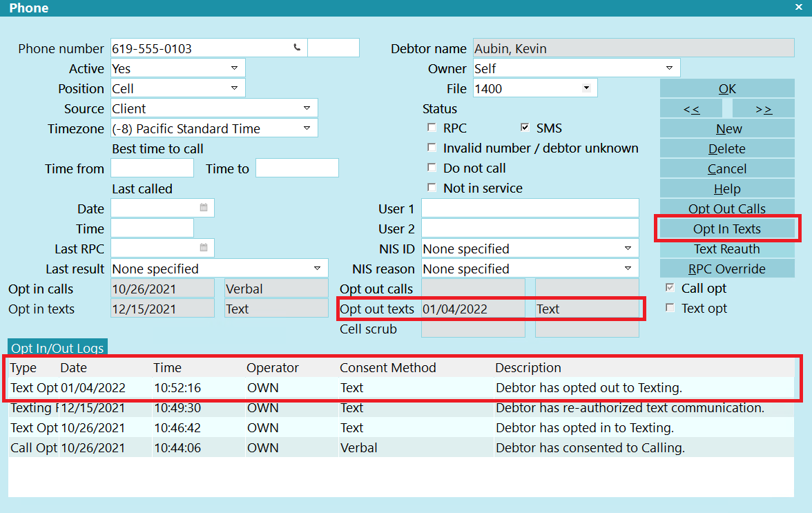The height and width of the screenshot is (513, 812).
Task: Click the Opt Out Calls button
Action: coord(727,208)
